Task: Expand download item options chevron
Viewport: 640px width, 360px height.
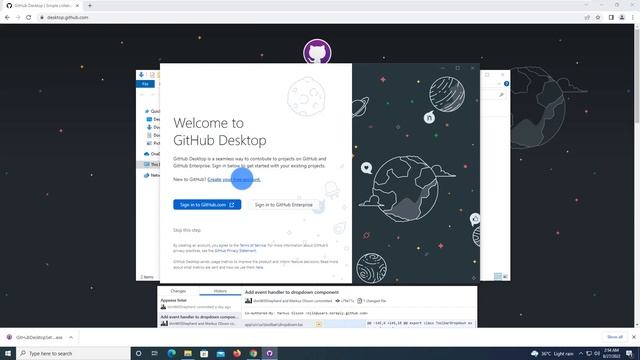Action: click(71, 337)
